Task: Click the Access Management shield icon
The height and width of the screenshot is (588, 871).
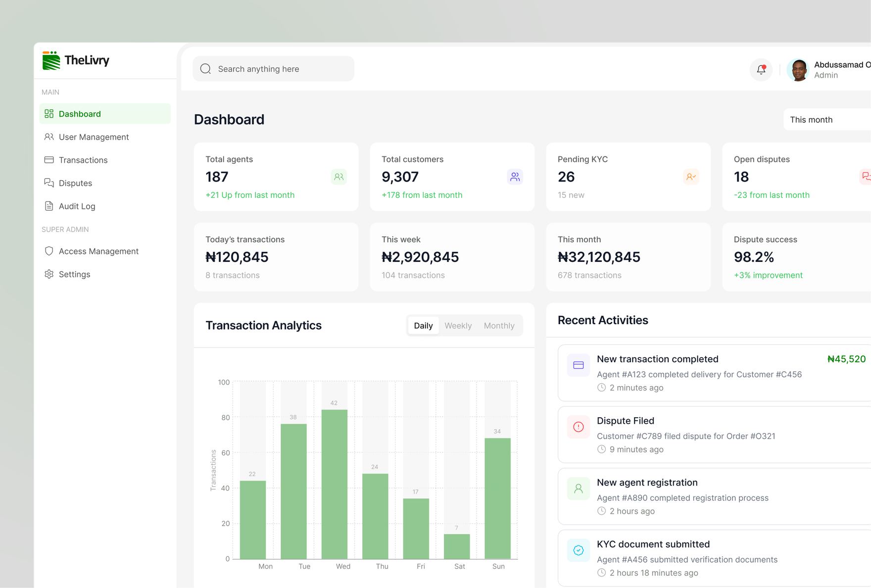Action: pos(49,251)
